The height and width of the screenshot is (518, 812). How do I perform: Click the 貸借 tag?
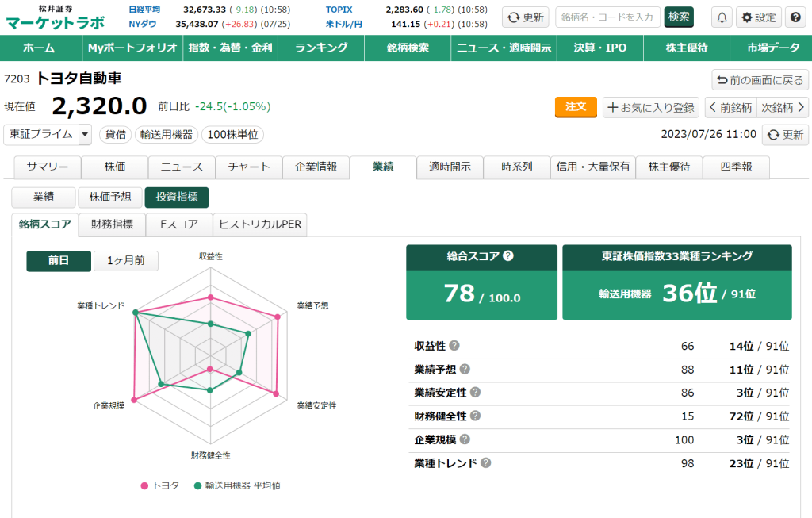tap(116, 135)
